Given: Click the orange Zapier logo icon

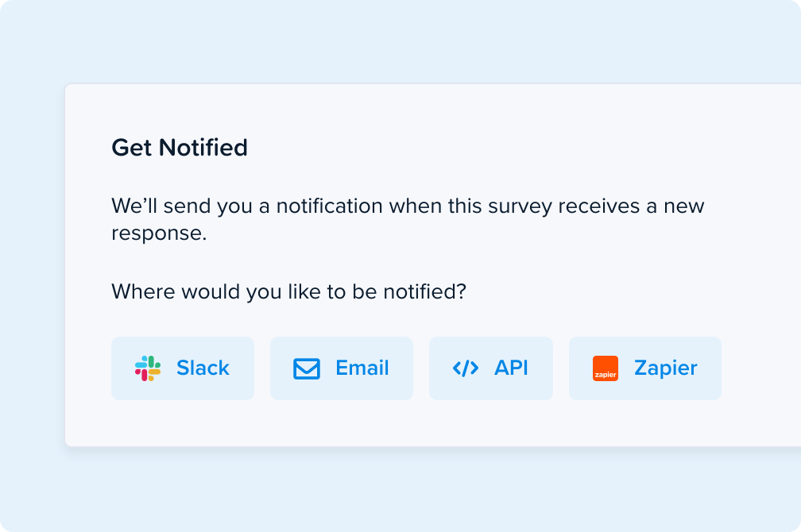Looking at the screenshot, I should point(606,368).
